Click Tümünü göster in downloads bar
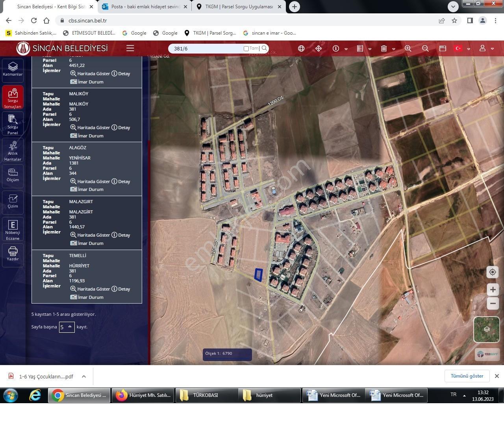Screen dimensions: 504x441 (467, 376)
